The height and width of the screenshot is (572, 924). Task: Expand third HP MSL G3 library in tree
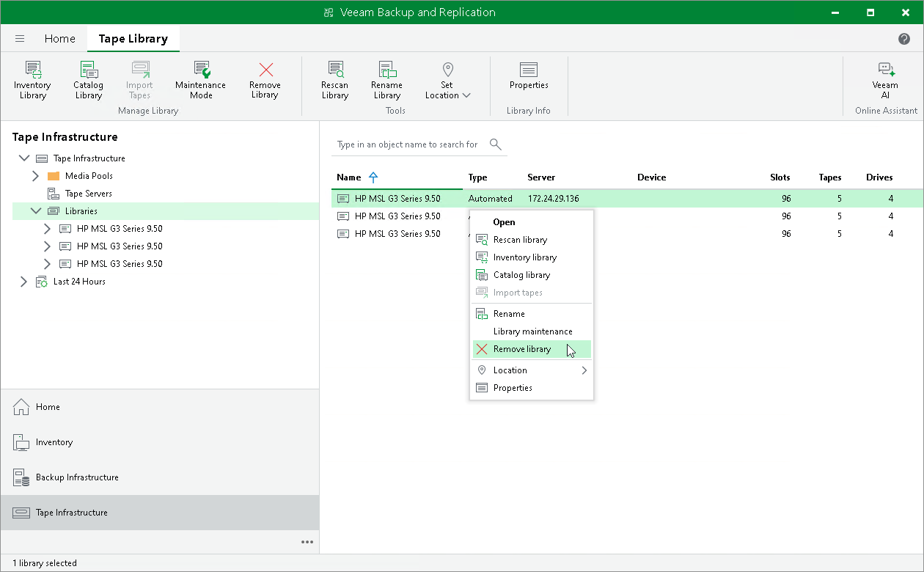pos(47,264)
